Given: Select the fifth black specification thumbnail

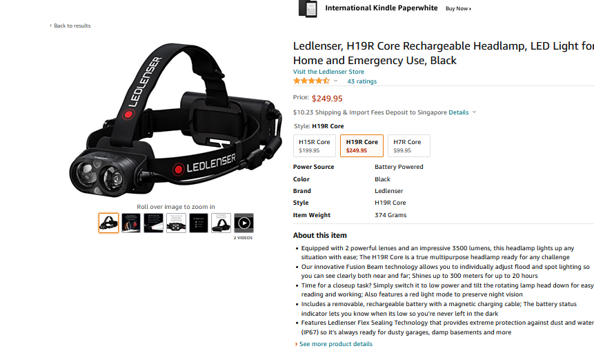Looking at the screenshot, I should click(x=199, y=223).
